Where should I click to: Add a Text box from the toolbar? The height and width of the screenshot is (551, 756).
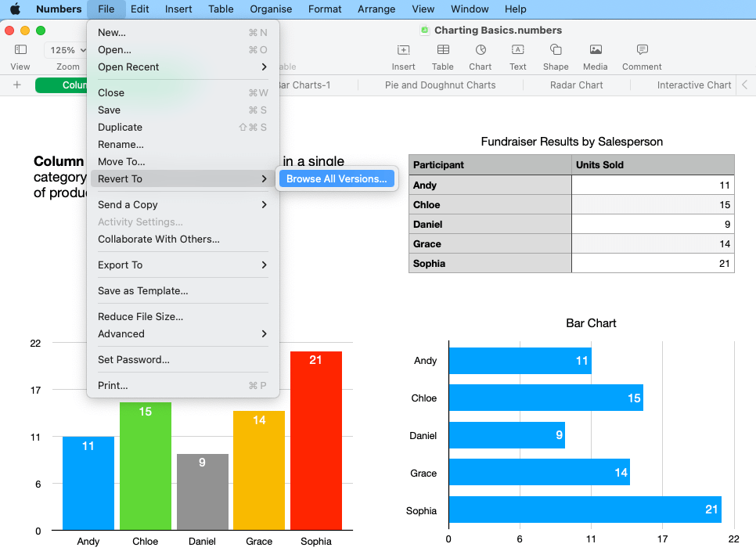517,50
